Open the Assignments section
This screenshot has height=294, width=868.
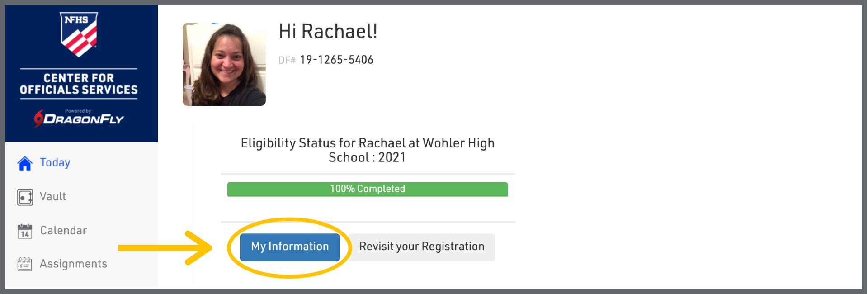coord(73,264)
